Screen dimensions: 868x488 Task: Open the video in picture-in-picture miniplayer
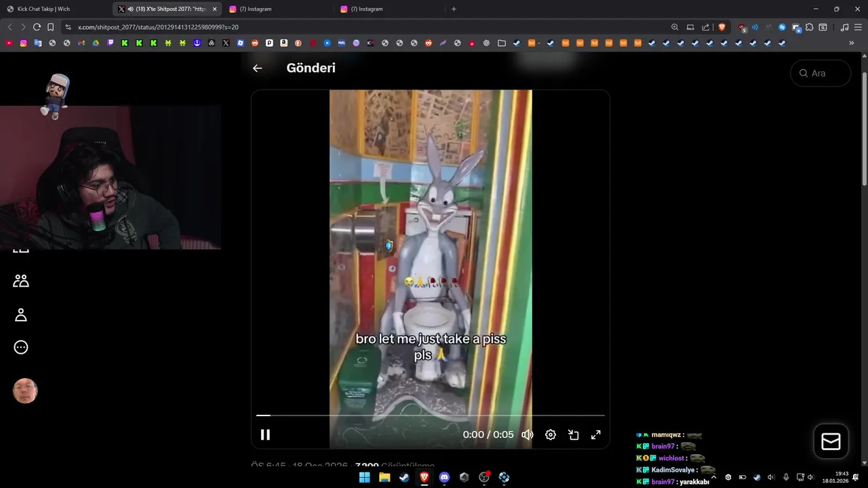pyautogui.click(x=573, y=434)
